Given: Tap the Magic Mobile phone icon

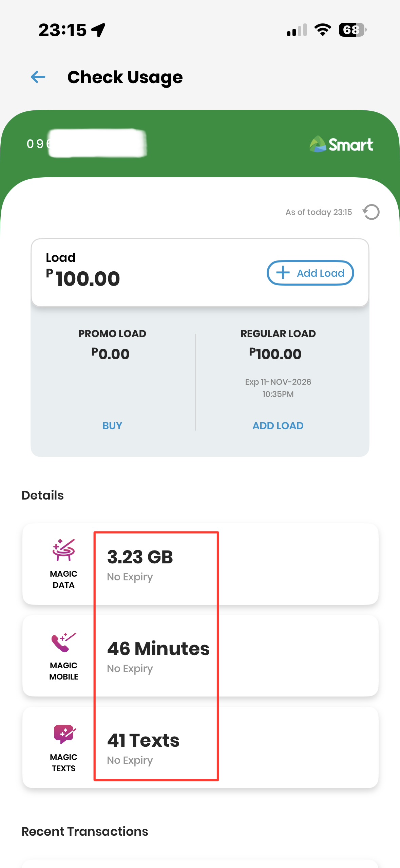Looking at the screenshot, I should 63,642.
